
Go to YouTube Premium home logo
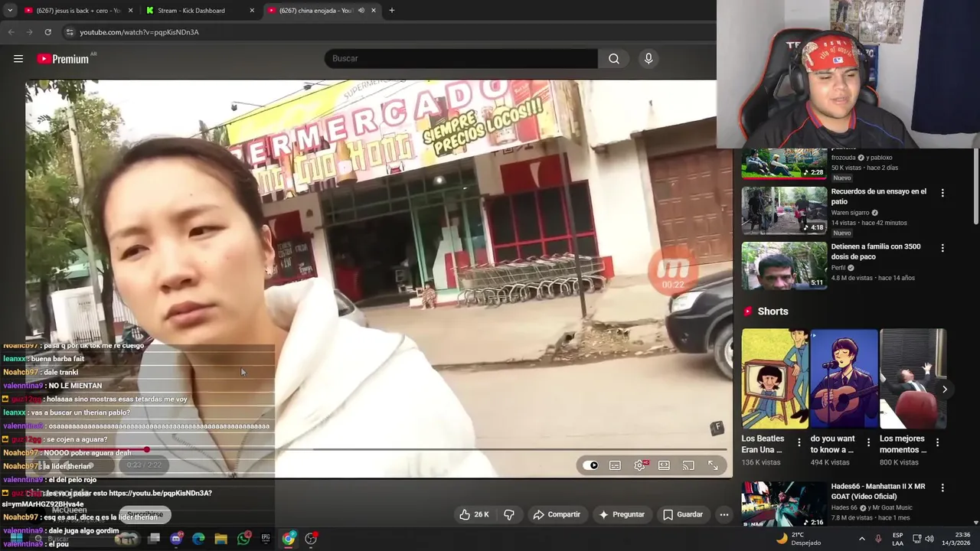64,59
